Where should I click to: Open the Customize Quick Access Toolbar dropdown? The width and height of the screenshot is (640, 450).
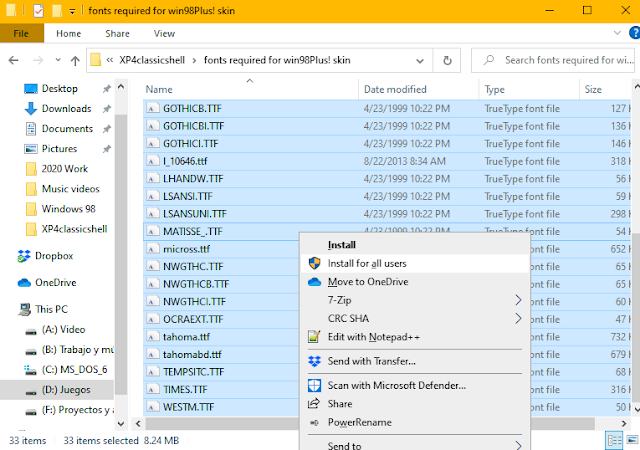(72, 11)
